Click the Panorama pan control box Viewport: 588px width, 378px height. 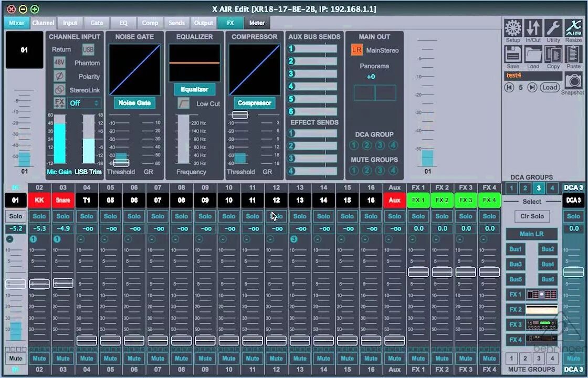tap(375, 92)
